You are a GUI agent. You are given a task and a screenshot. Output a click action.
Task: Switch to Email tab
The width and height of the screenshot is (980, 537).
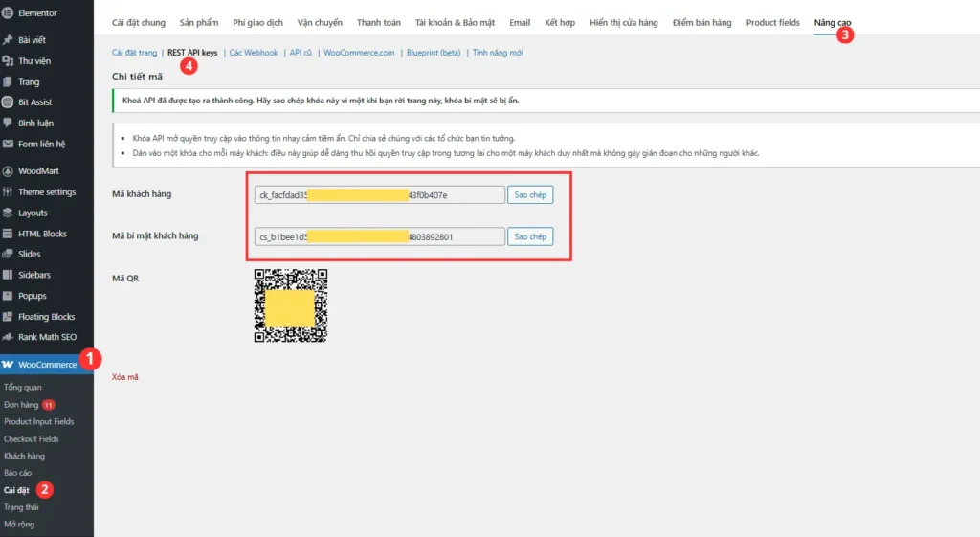pyautogui.click(x=520, y=23)
